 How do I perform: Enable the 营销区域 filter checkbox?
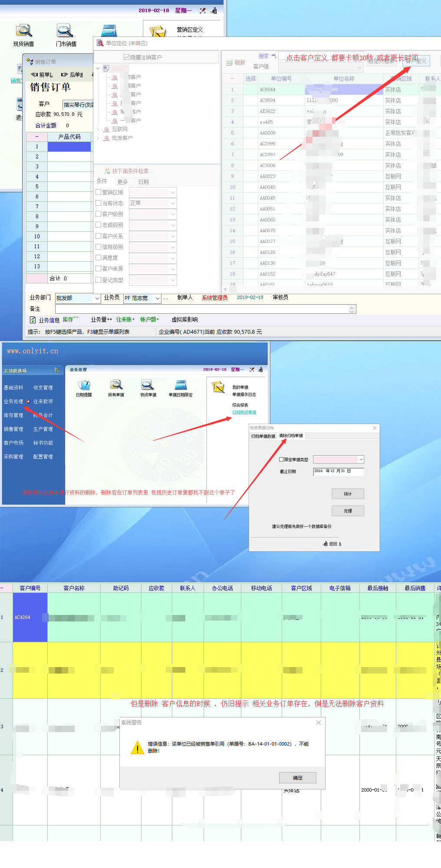point(99,192)
